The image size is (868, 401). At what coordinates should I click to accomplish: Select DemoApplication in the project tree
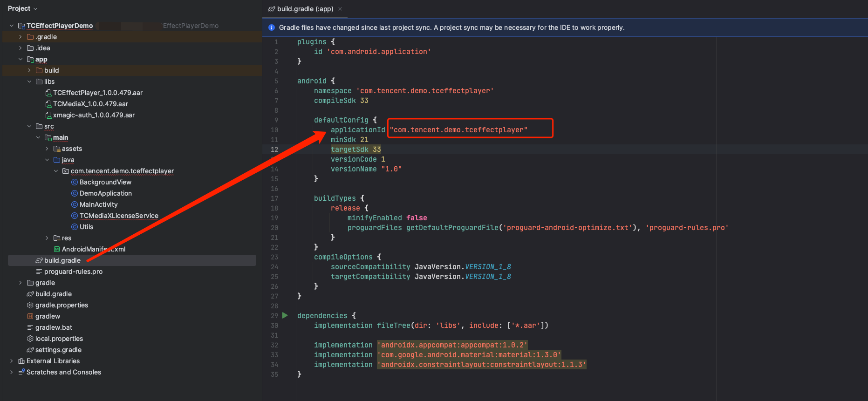click(x=105, y=193)
